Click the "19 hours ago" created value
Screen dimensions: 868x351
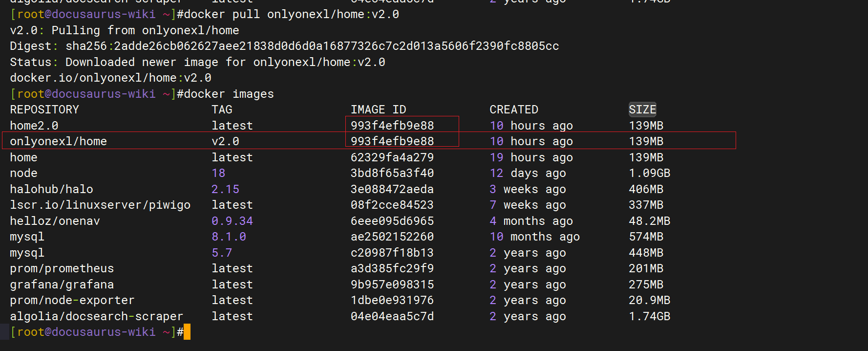click(531, 157)
